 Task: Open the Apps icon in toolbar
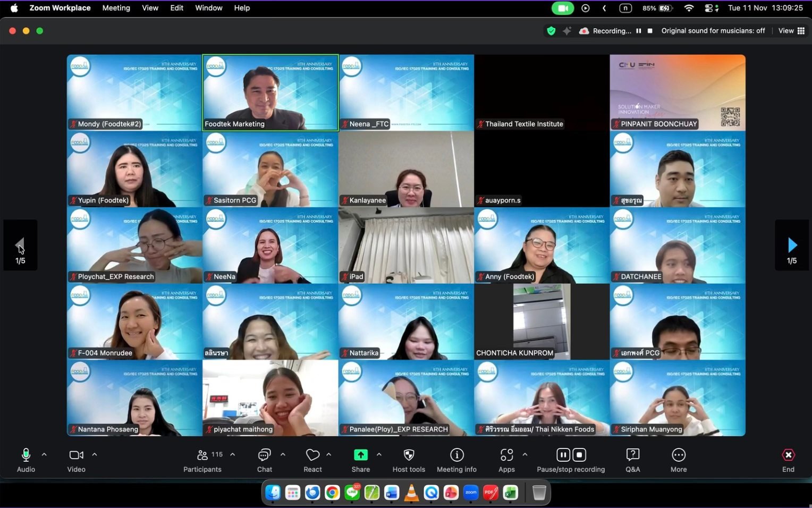pos(506,455)
